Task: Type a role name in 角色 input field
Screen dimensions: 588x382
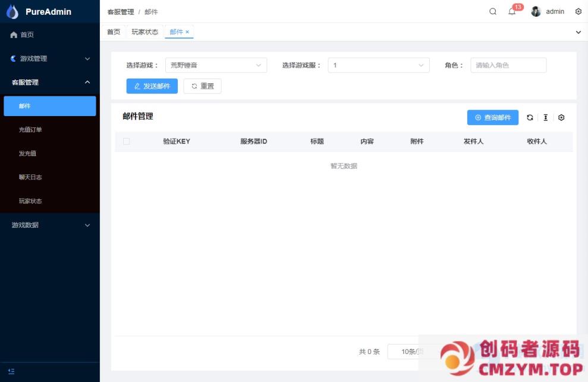Action: [508, 65]
